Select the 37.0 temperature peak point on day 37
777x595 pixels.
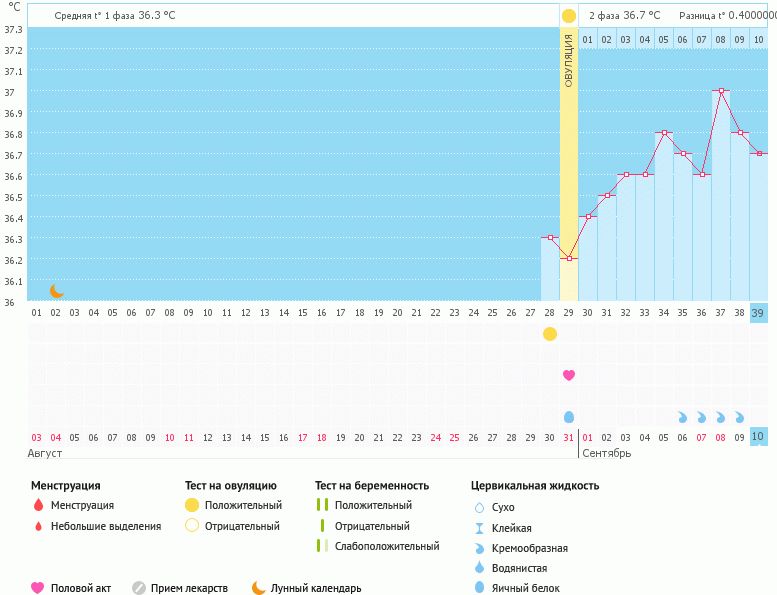(721, 91)
